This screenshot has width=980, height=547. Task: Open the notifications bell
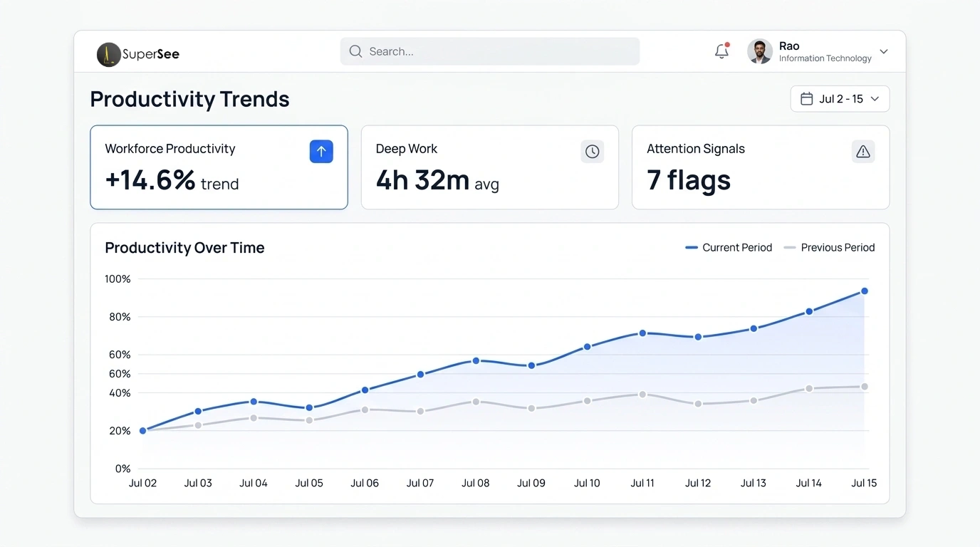click(x=721, y=51)
